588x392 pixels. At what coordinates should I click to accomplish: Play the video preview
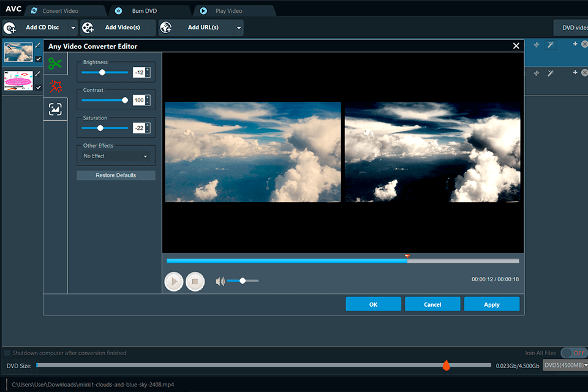pos(175,281)
